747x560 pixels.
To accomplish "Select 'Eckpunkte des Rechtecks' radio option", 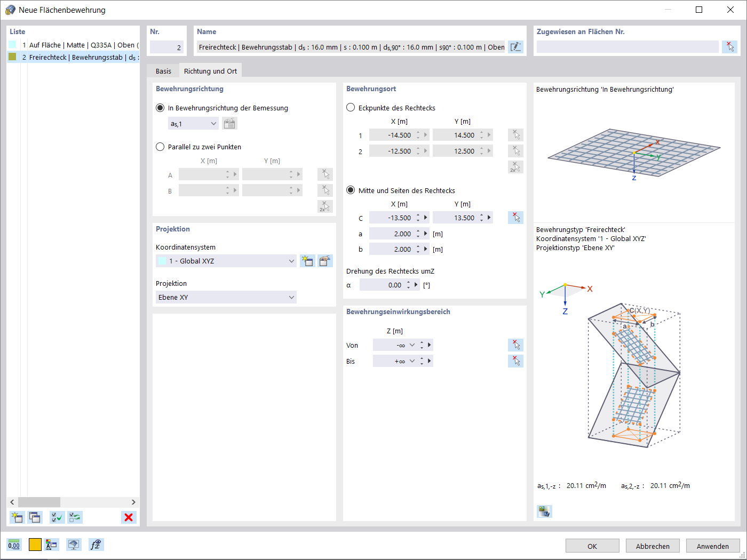I will click(351, 108).
